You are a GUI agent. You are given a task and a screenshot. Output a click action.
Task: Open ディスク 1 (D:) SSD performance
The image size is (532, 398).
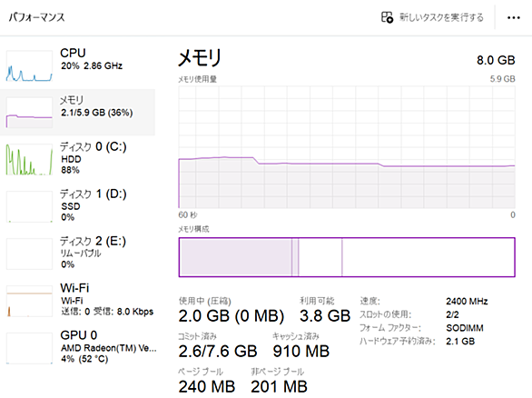coord(78,206)
